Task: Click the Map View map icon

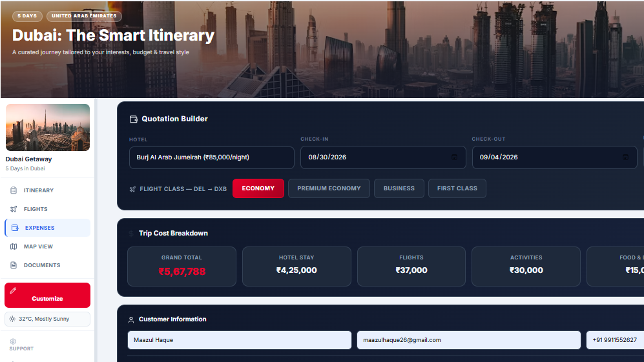Action: point(14,246)
